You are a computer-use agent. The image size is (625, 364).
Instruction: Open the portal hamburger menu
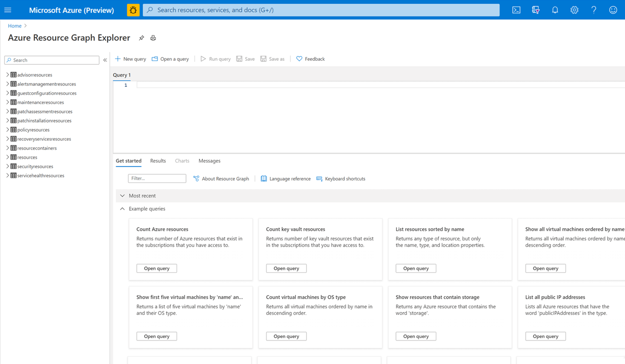click(8, 10)
